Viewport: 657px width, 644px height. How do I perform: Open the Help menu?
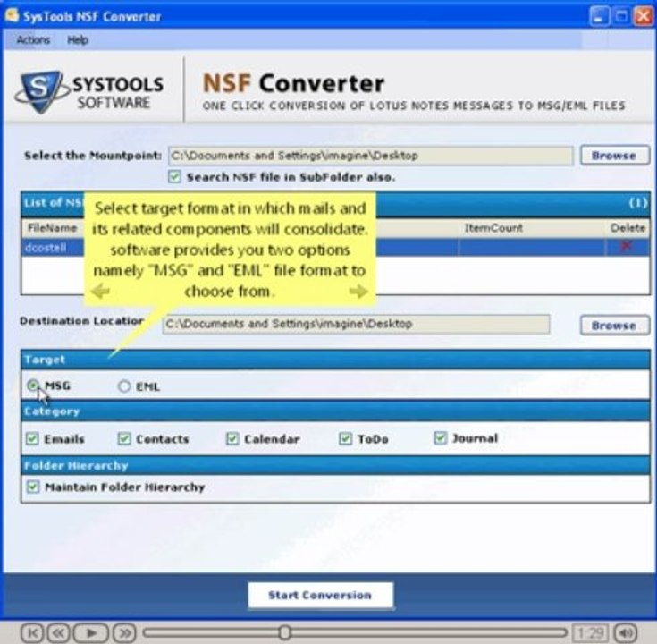[x=78, y=40]
